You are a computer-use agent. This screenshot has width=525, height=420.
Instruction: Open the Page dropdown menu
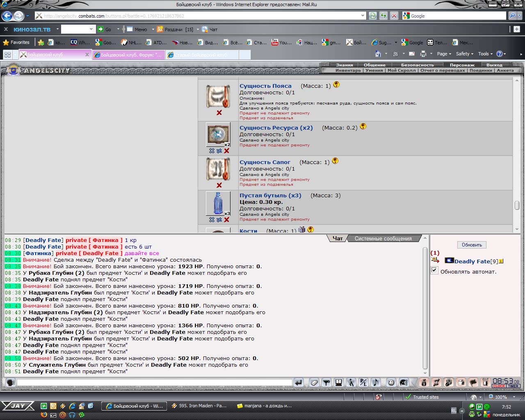point(444,54)
